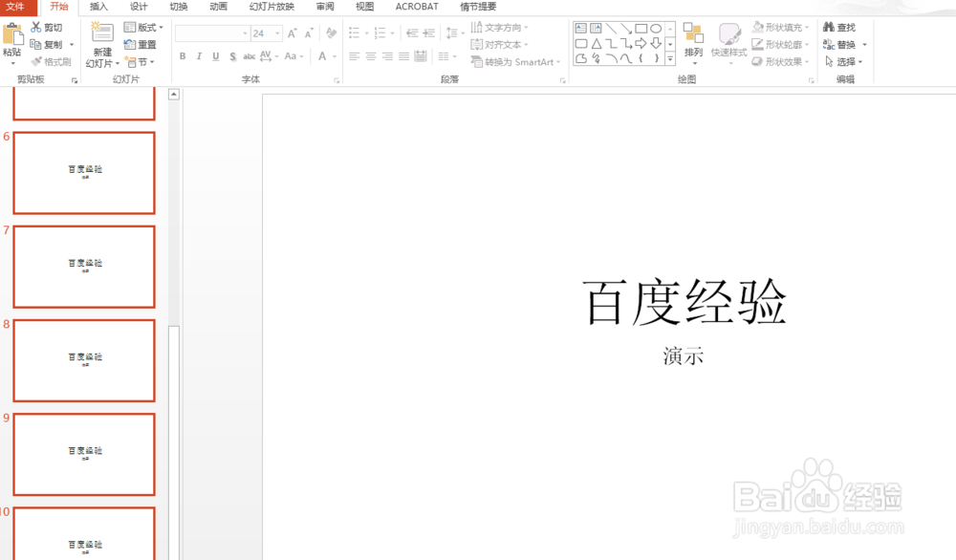Select the rectangle shape in gallery

pyautogui.click(x=641, y=28)
